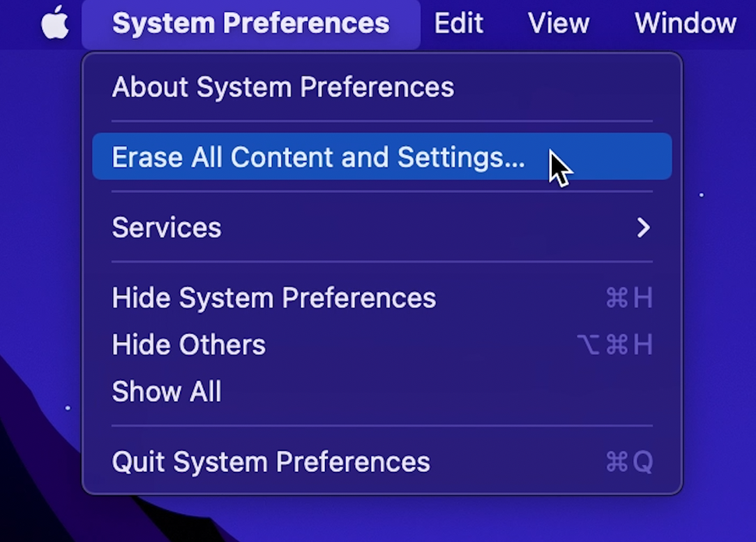Click the Apple logo in the menu bar
Image resolution: width=756 pixels, height=542 pixels.
(x=55, y=23)
